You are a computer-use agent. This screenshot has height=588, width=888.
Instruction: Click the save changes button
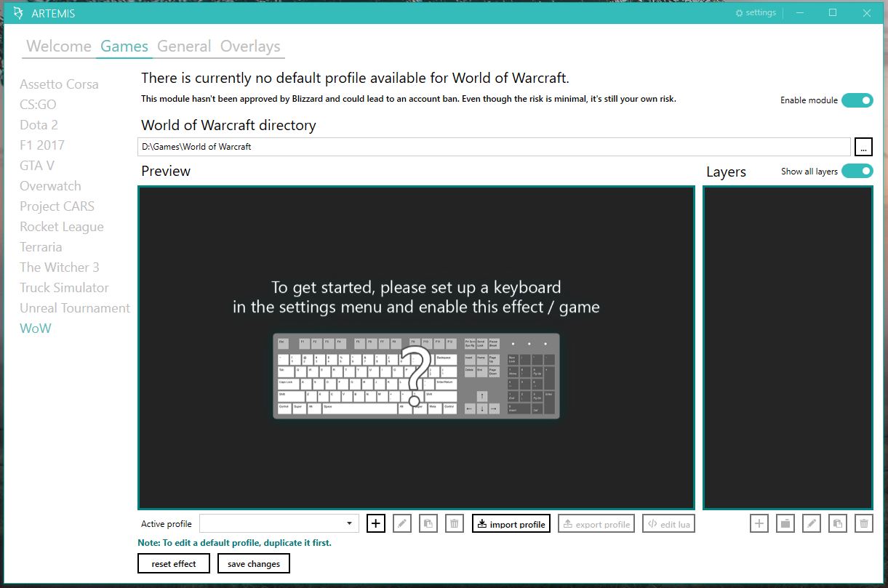[253, 563]
